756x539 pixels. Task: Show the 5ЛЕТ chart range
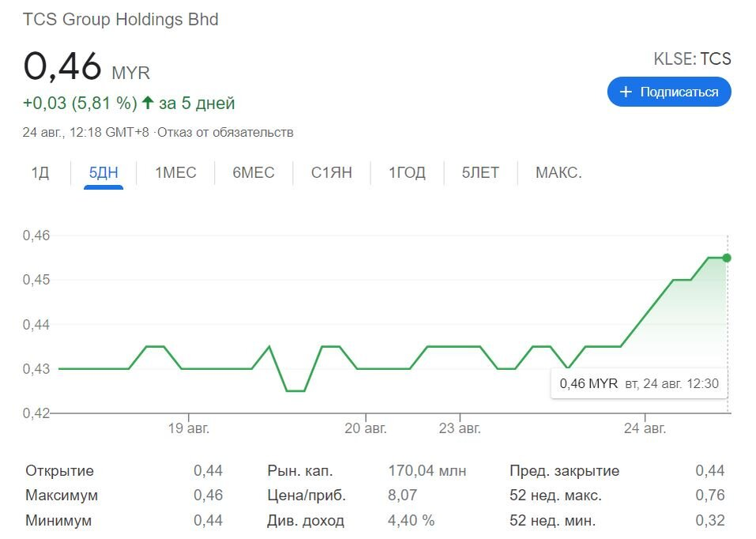pyautogui.click(x=480, y=173)
